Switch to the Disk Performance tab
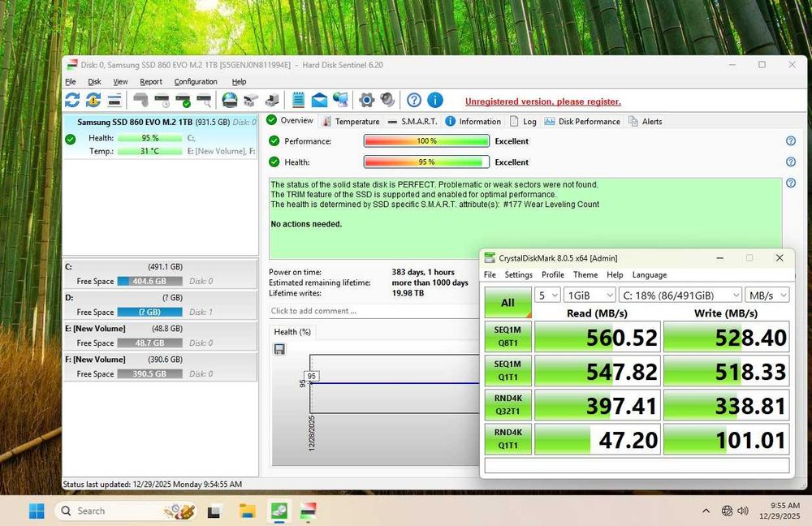The height and width of the screenshot is (526, 812). pyautogui.click(x=582, y=121)
